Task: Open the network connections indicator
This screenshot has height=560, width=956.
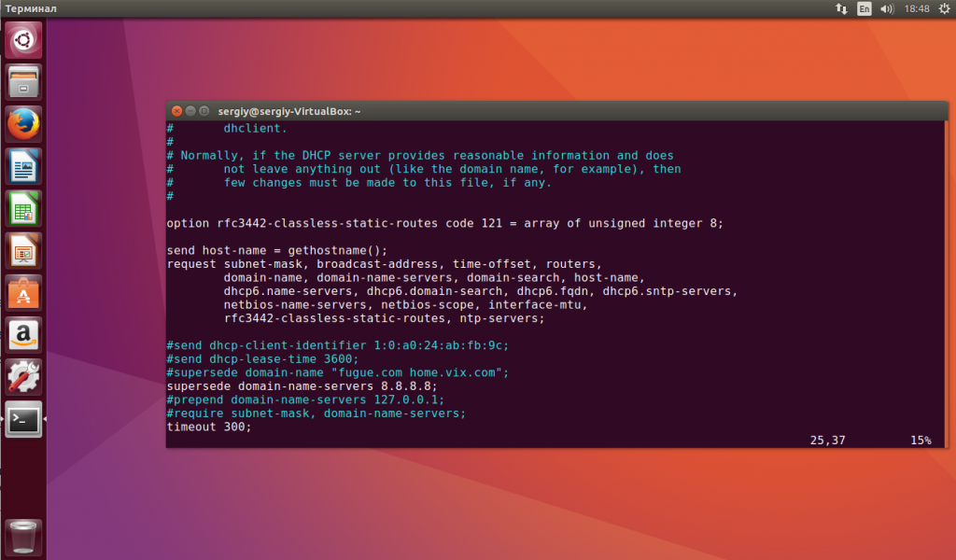Action: point(841,8)
